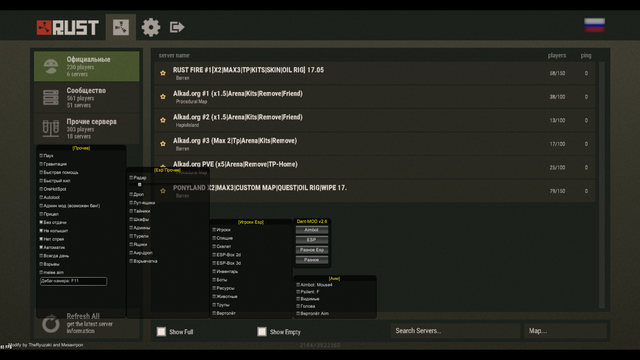Favorite Alkad.org #2 server star
This screenshot has width=640, height=360.
pyautogui.click(x=163, y=120)
